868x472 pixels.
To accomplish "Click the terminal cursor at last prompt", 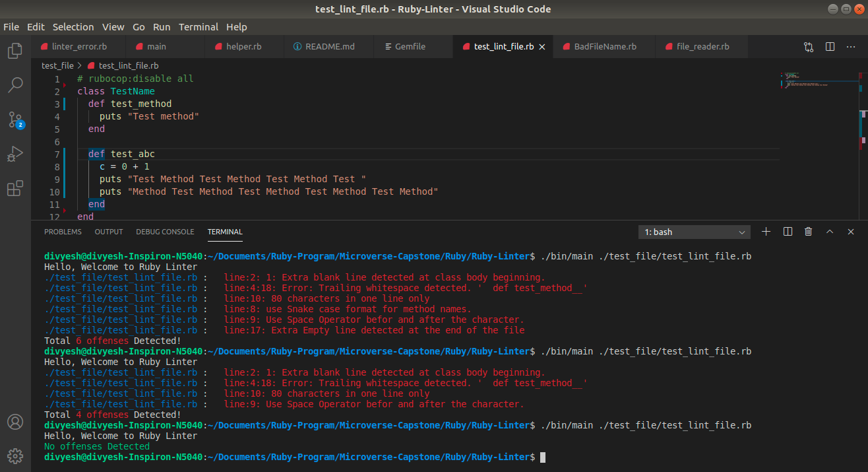I will tap(543, 457).
